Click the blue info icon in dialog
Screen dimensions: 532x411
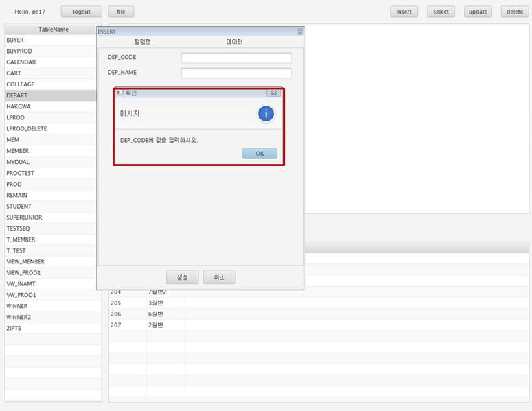pyautogui.click(x=266, y=114)
